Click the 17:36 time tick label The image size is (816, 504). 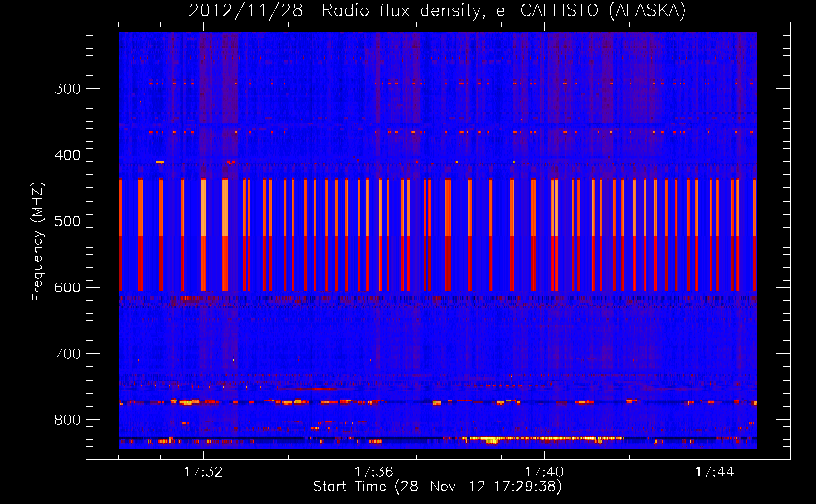374,472
